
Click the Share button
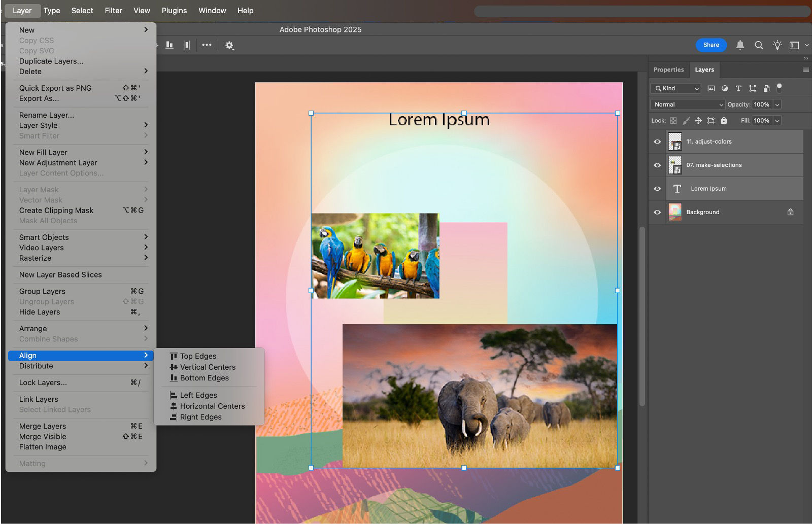click(x=711, y=45)
